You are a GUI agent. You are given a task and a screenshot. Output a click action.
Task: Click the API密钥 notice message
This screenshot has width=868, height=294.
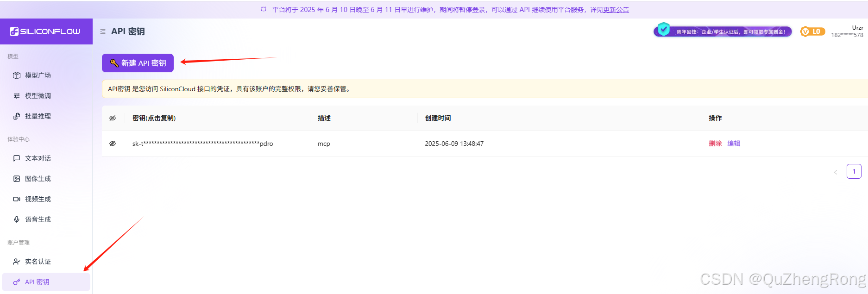point(485,89)
